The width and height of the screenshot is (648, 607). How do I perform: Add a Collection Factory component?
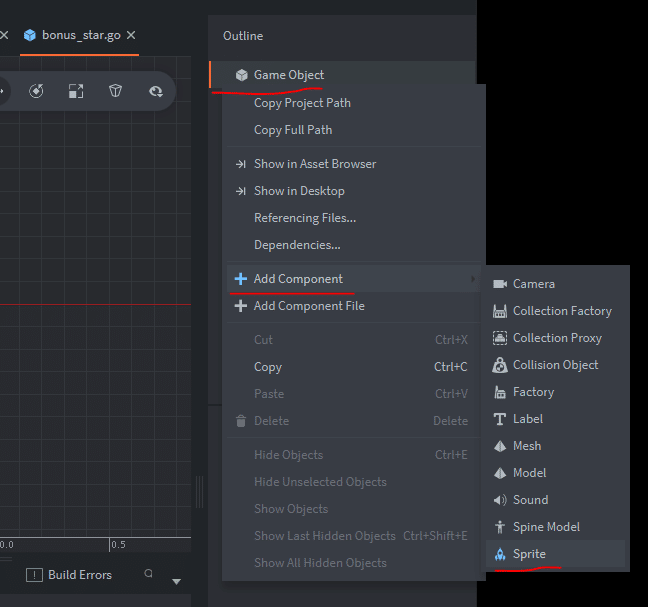(555, 311)
